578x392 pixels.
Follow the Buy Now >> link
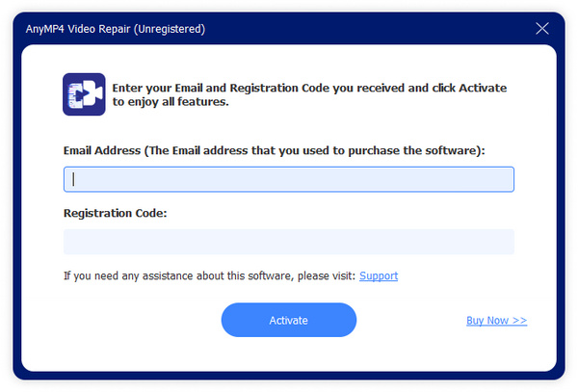point(496,321)
